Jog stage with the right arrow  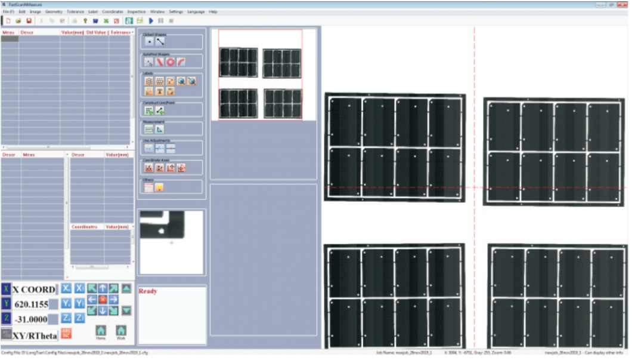pyautogui.click(x=113, y=300)
